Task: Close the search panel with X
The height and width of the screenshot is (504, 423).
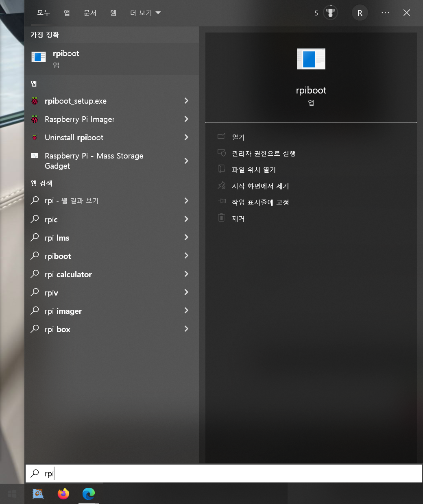Action: click(406, 13)
